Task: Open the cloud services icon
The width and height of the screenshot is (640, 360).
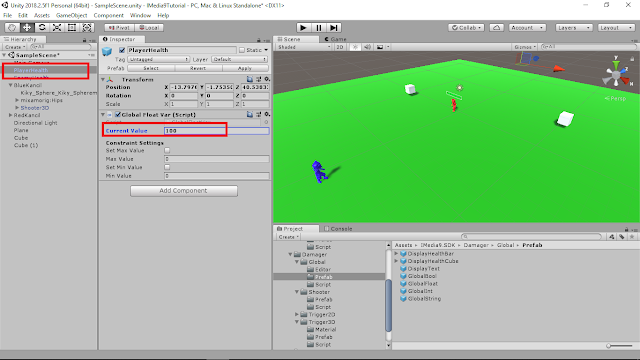Action: point(496,28)
